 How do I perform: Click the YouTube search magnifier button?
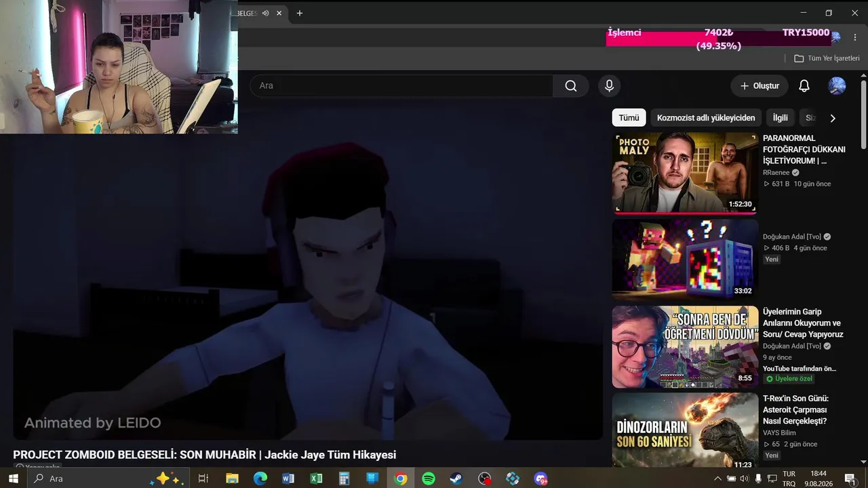(571, 86)
